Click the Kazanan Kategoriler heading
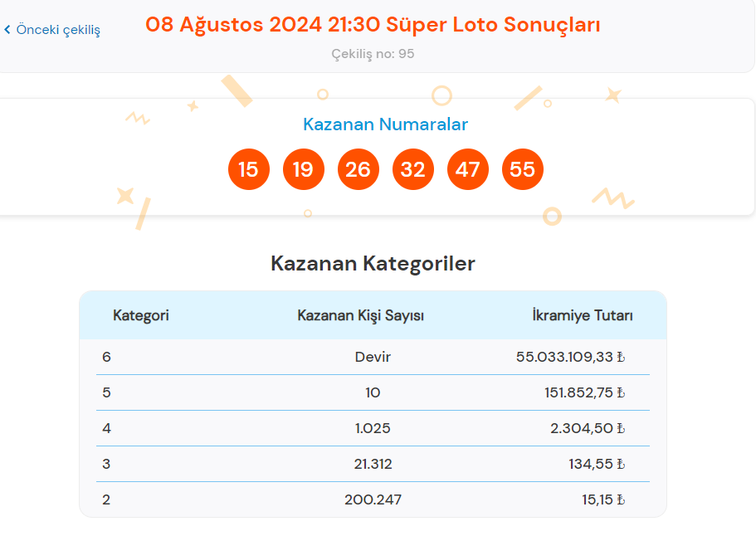 (373, 264)
